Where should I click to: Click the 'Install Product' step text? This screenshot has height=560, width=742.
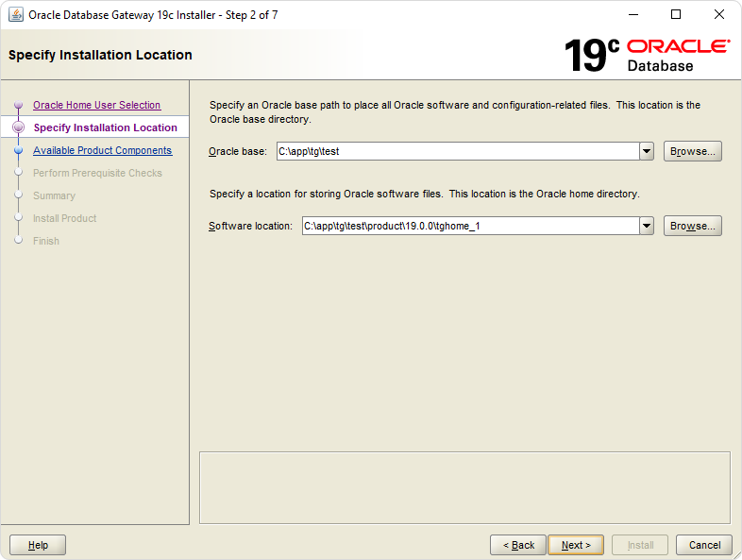64,219
